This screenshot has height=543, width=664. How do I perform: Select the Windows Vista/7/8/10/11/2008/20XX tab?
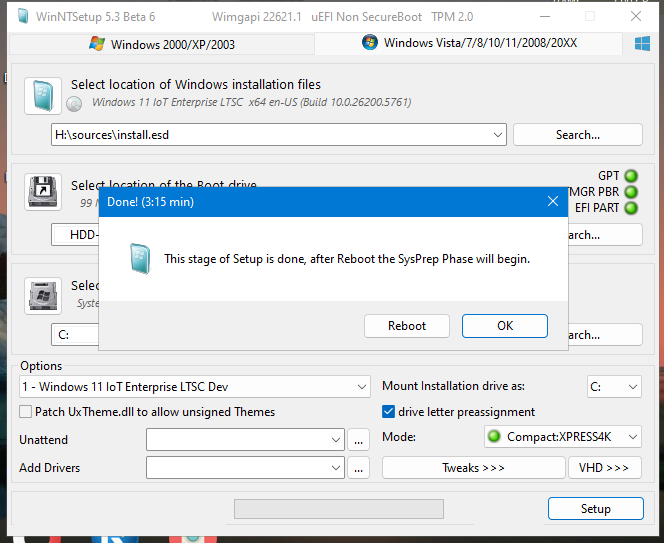click(x=469, y=43)
